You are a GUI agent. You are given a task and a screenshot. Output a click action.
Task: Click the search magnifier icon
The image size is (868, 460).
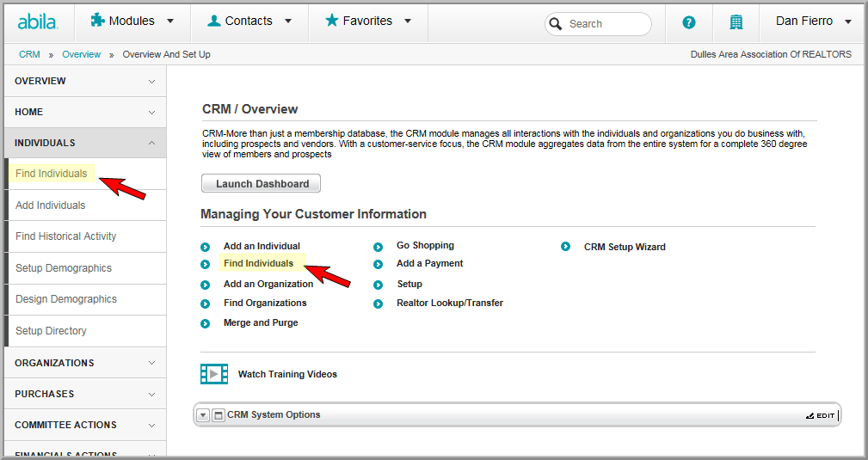555,24
